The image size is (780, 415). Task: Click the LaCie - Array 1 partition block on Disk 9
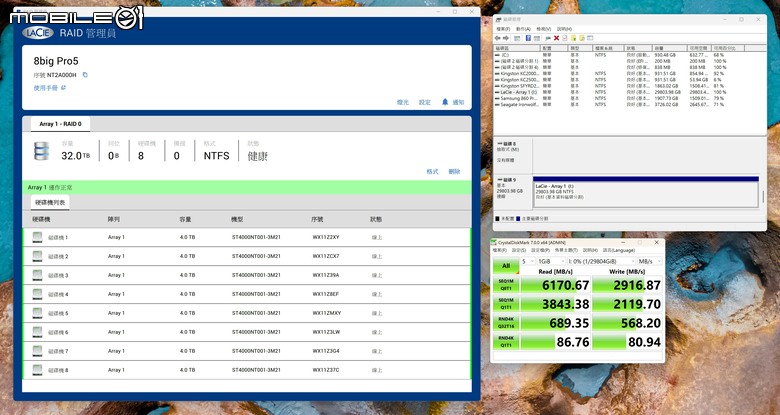(646, 192)
